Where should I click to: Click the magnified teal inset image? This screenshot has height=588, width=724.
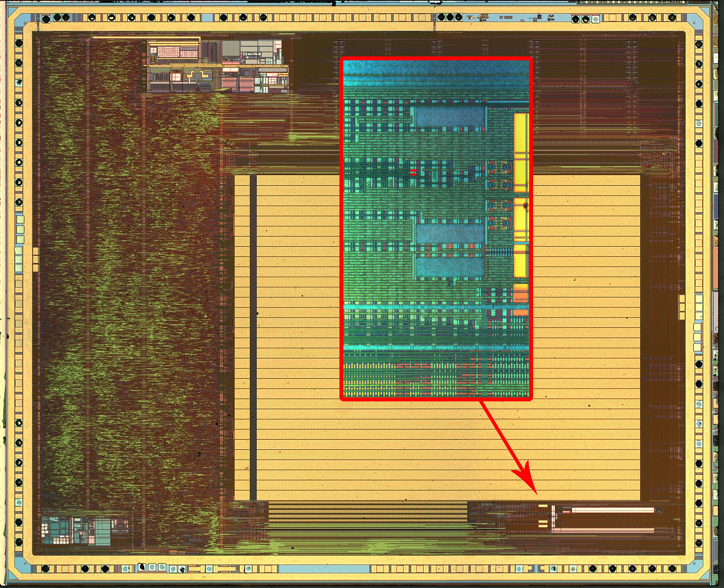[x=436, y=229]
